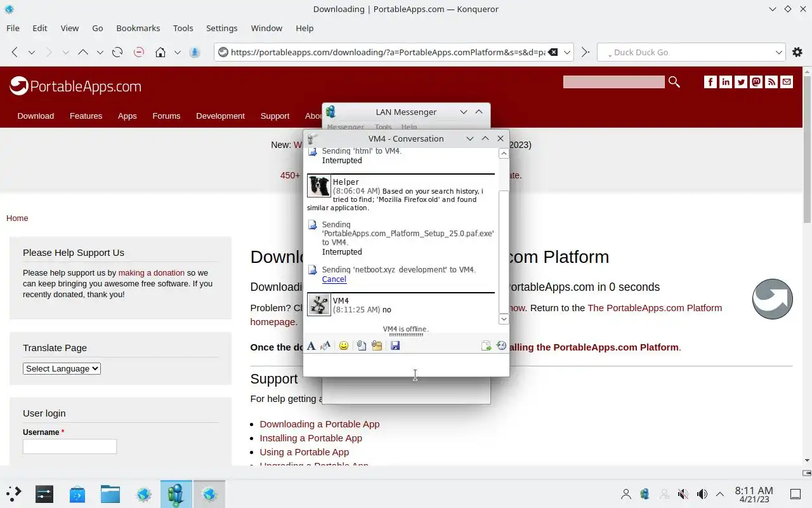
Task: Click LAN Messenger system tray icon
Action: click(x=645, y=494)
